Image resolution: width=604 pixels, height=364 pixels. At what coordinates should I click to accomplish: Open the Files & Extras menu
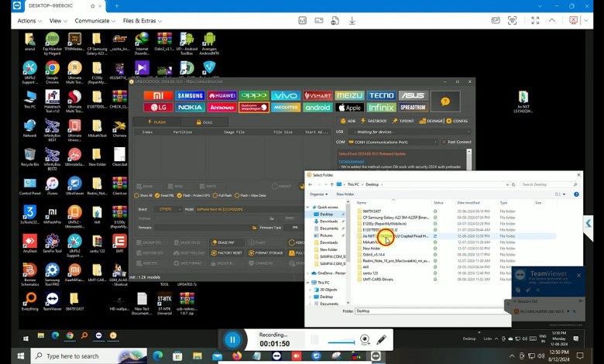coord(142,21)
